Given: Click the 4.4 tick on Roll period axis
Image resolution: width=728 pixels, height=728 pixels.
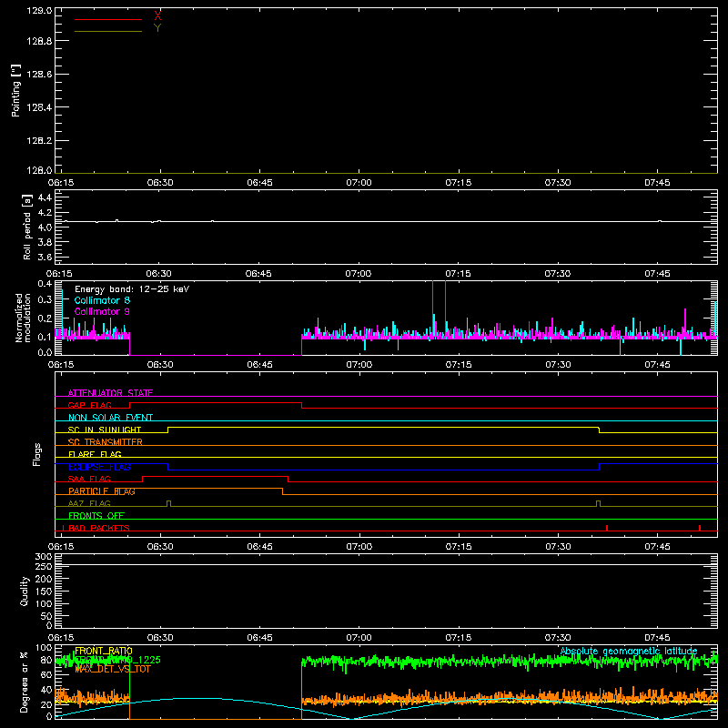Looking at the screenshot, I should 45,197.
